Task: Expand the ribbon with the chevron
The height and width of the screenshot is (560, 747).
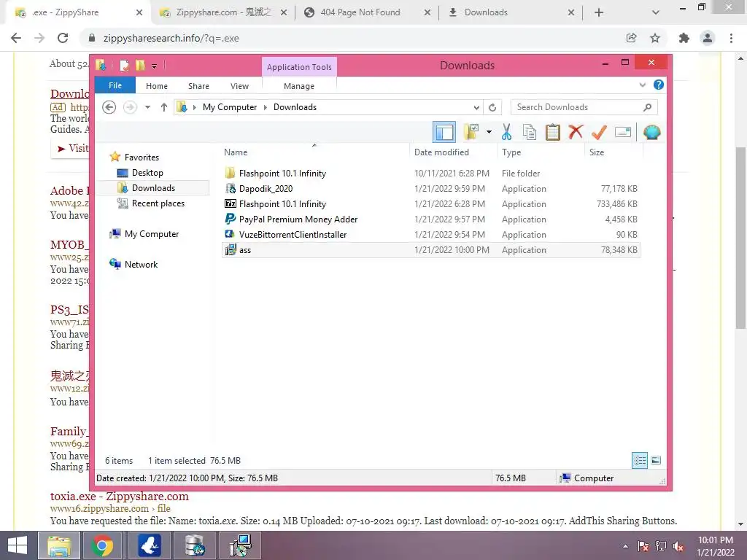Action: [x=642, y=85]
